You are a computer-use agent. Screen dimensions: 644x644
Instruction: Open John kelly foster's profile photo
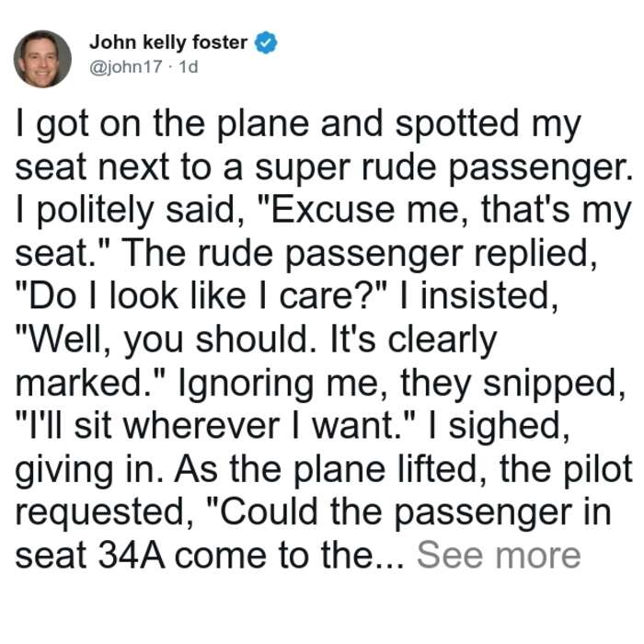[x=42, y=59]
